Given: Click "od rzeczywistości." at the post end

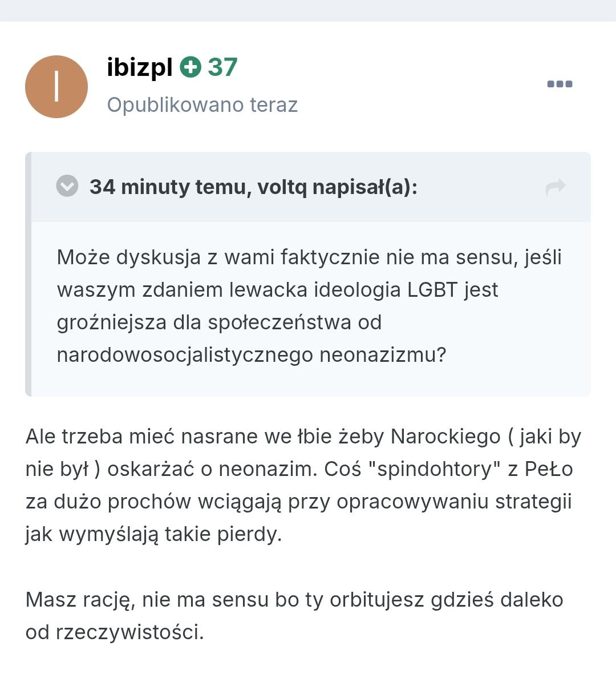Looking at the screenshot, I should coord(115,632).
